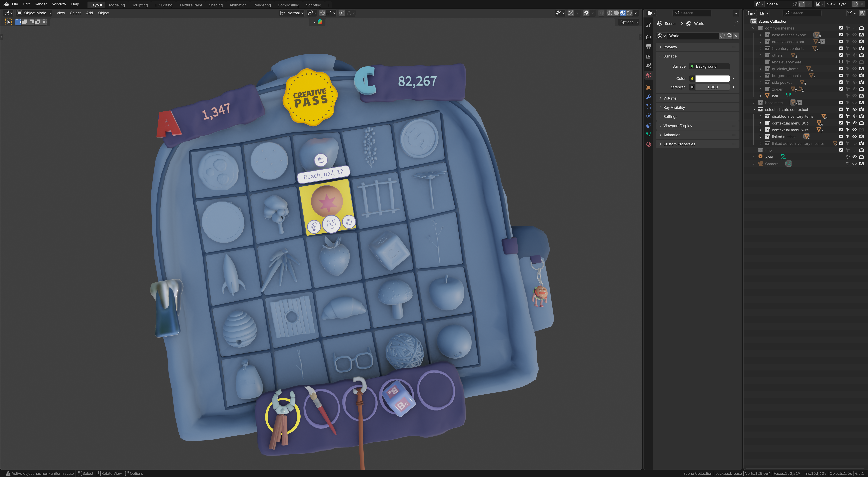Viewport: 868px width, 477px height.
Task: Switch to the UV Editing workspace tab
Action: click(x=163, y=5)
